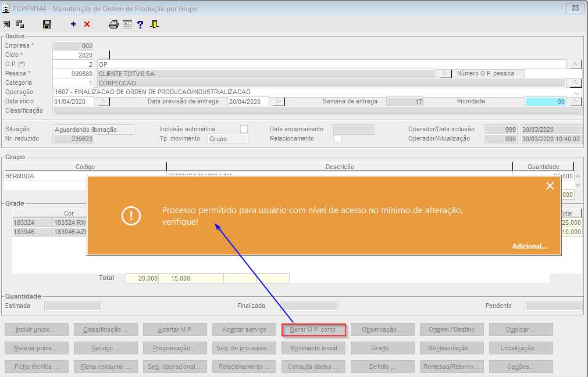
Task: Click the Prioridade field showing 99
Action: pos(546,102)
